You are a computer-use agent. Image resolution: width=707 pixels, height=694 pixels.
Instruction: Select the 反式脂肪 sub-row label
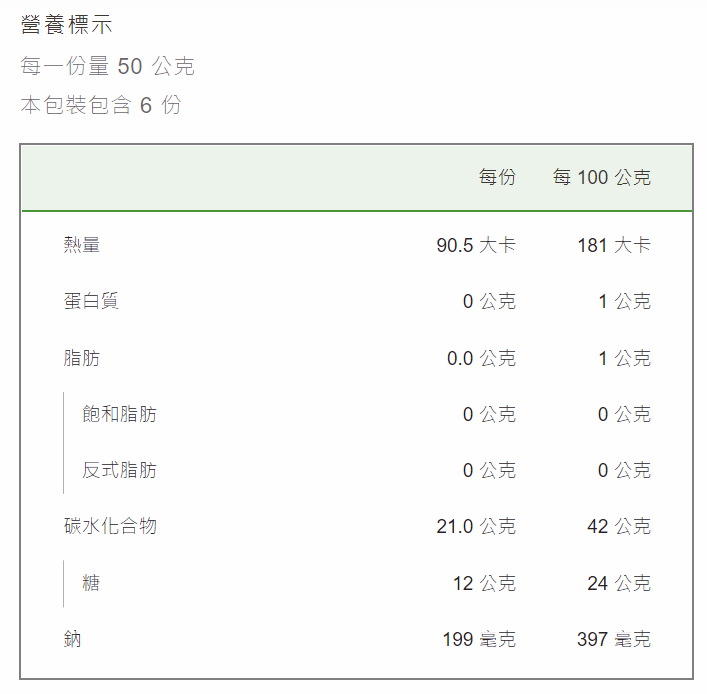pos(119,470)
